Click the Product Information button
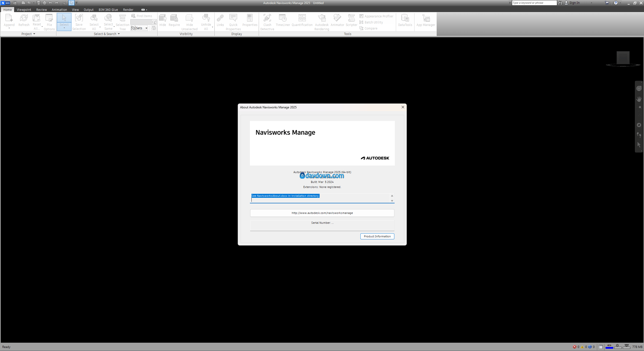This screenshot has height=351, width=644. click(x=377, y=236)
